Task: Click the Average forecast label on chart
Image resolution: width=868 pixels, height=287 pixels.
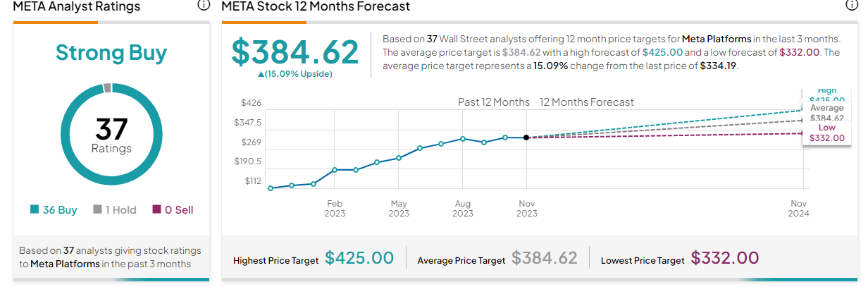Action: [x=827, y=113]
